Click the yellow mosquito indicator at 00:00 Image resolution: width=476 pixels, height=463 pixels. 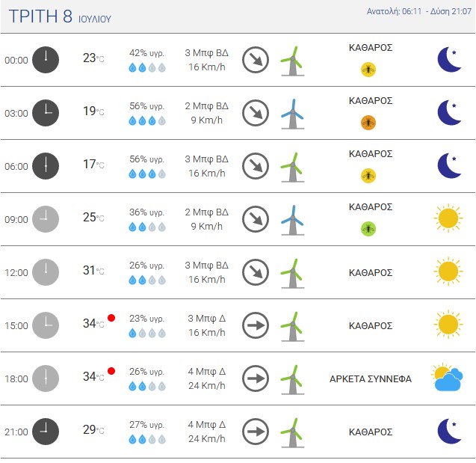(368, 70)
